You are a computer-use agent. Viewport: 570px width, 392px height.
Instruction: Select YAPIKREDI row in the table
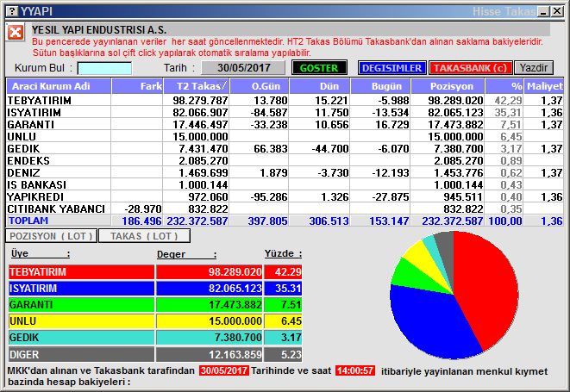[285, 197]
